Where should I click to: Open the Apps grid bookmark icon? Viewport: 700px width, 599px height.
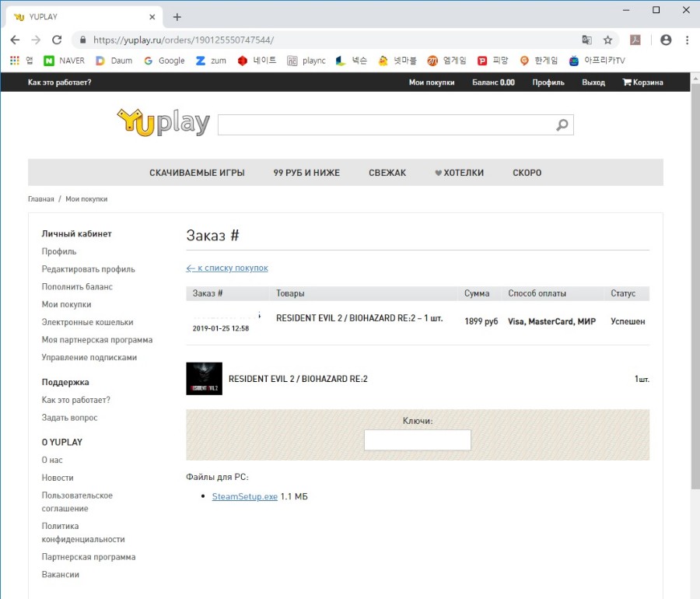pyautogui.click(x=15, y=60)
